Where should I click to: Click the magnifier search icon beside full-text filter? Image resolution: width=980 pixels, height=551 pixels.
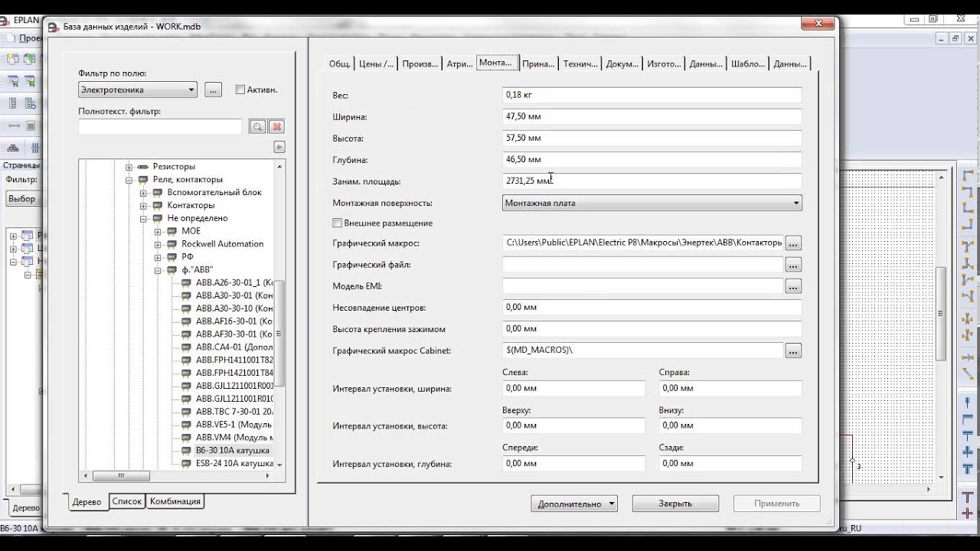pyautogui.click(x=256, y=127)
